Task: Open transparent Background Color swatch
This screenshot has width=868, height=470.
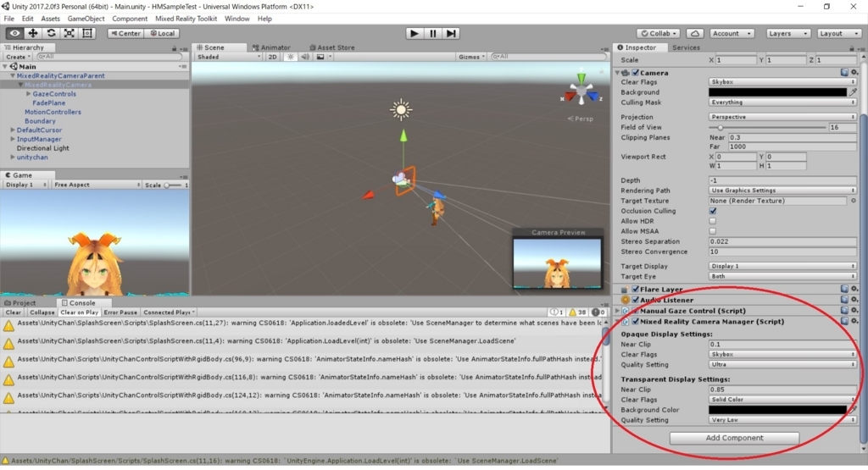Action: [x=778, y=410]
